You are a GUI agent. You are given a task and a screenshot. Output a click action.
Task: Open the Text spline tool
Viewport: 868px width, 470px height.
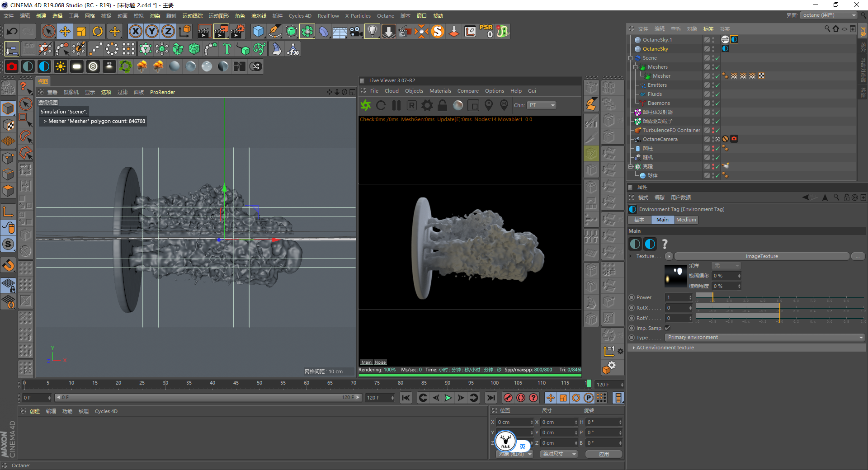(227, 49)
